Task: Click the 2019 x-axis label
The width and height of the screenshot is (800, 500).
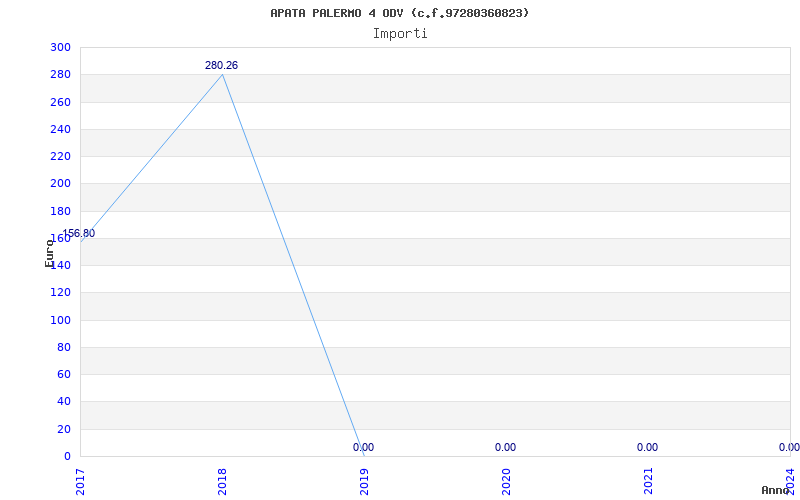Action: click(x=364, y=482)
